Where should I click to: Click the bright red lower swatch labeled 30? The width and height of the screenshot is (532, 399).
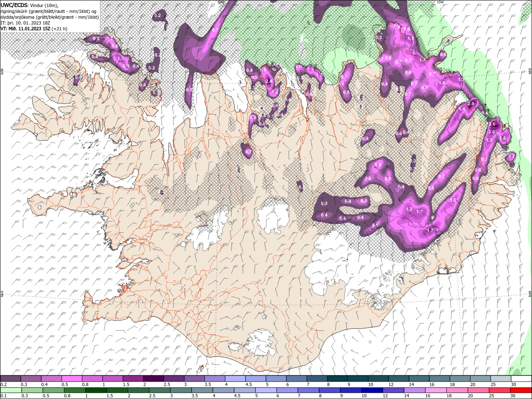(x=520, y=390)
